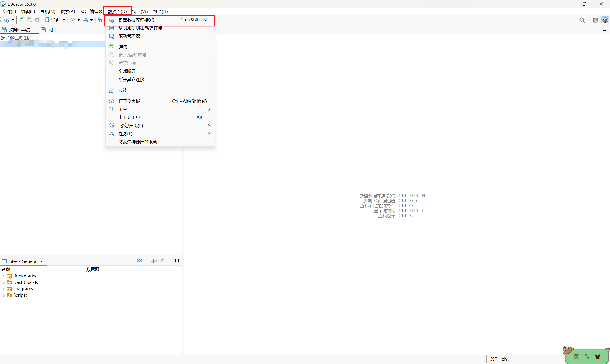The image size is (610, 364).
Task: Collapse all in the Files panel
Action: coord(147,261)
